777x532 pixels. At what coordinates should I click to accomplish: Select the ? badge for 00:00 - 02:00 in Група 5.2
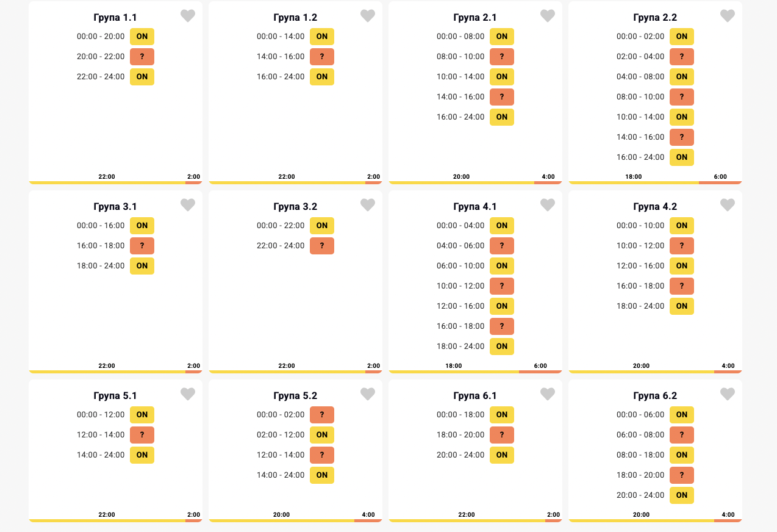(322, 415)
